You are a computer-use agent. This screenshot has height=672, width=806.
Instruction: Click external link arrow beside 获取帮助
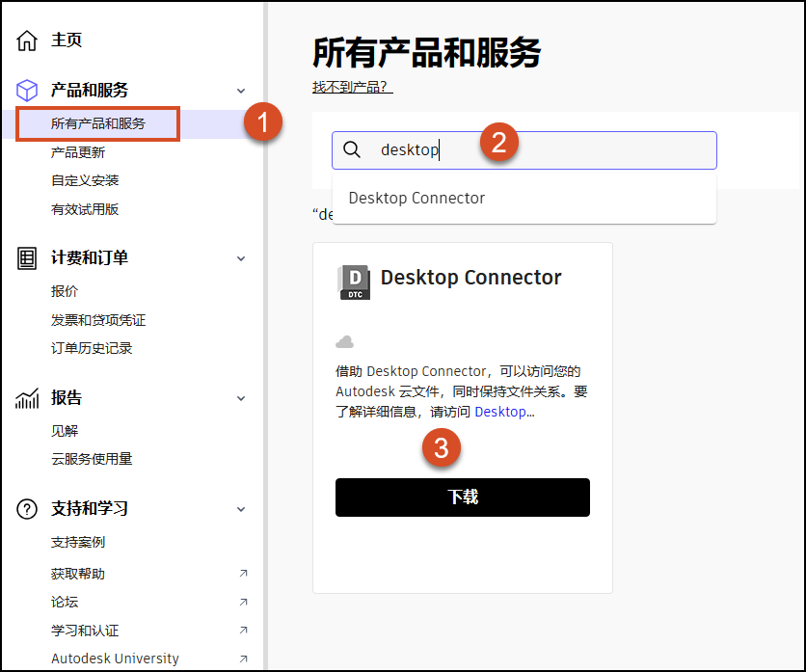pyautogui.click(x=243, y=574)
